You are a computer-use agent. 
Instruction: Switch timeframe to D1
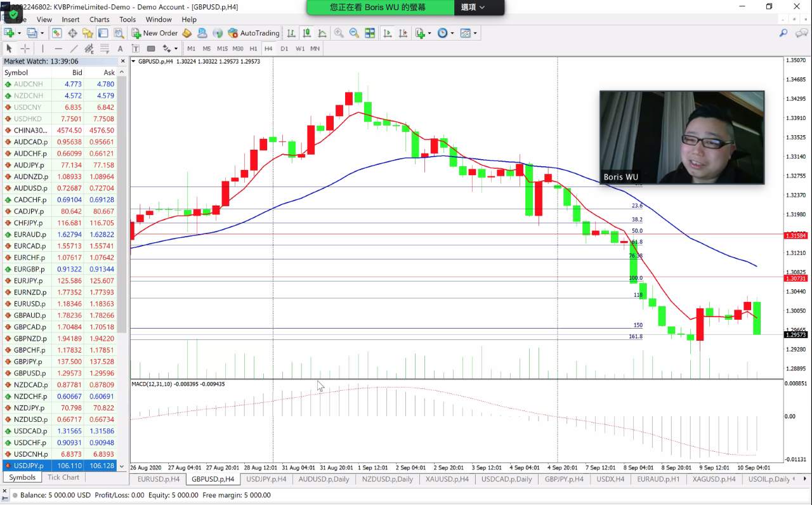point(284,48)
